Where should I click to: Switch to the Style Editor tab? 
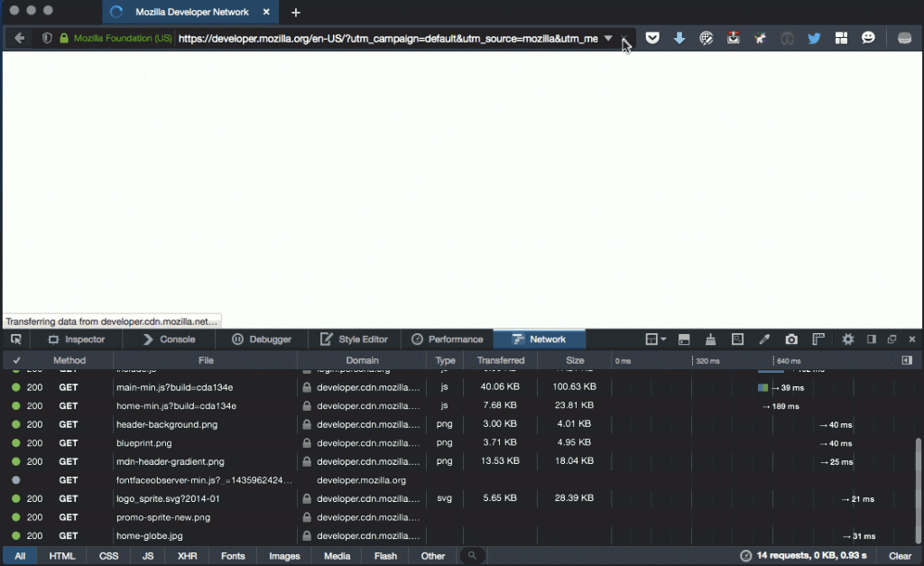(x=354, y=339)
